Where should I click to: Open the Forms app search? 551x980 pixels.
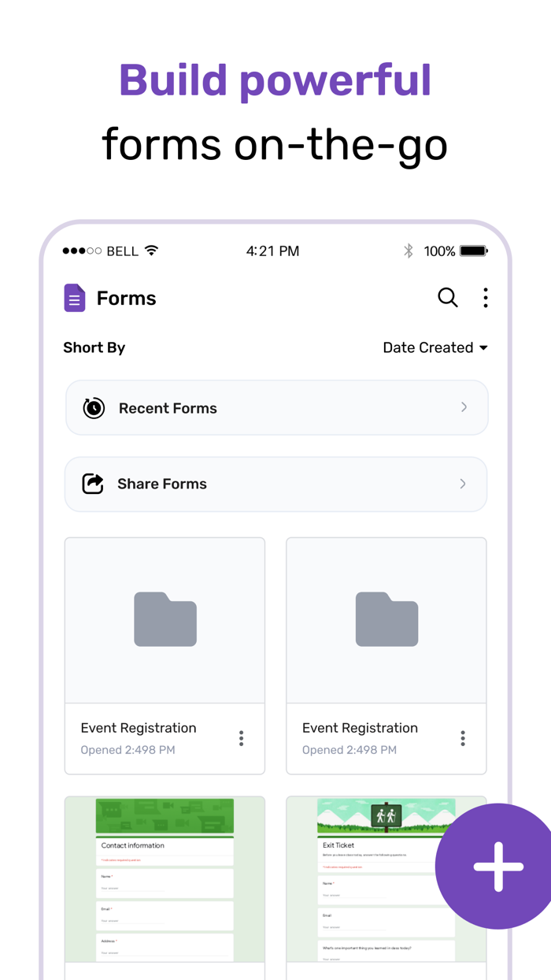448,298
